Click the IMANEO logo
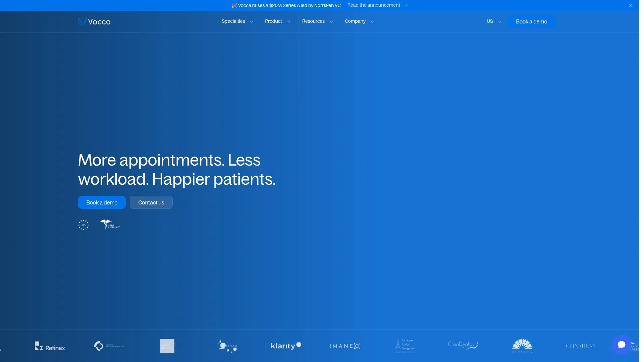The image size is (644, 362). click(345, 346)
